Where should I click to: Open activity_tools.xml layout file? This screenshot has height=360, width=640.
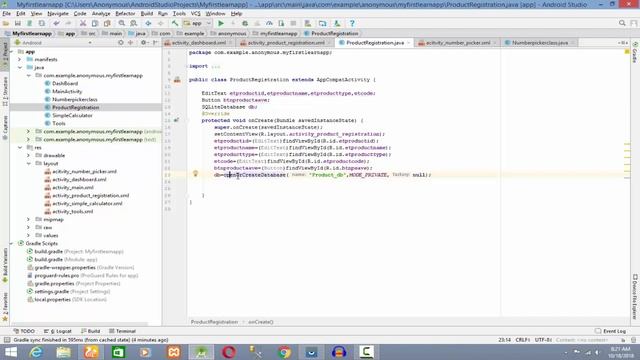(x=72, y=211)
